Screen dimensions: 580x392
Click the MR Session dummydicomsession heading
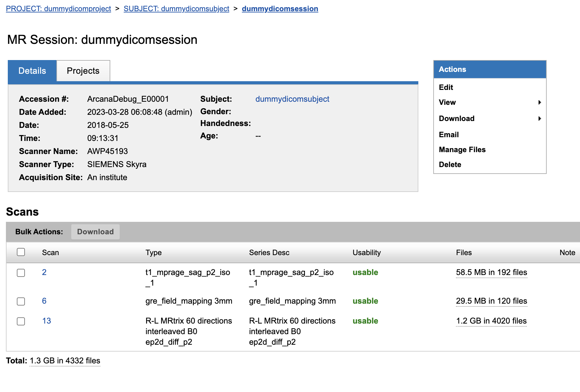(x=102, y=40)
